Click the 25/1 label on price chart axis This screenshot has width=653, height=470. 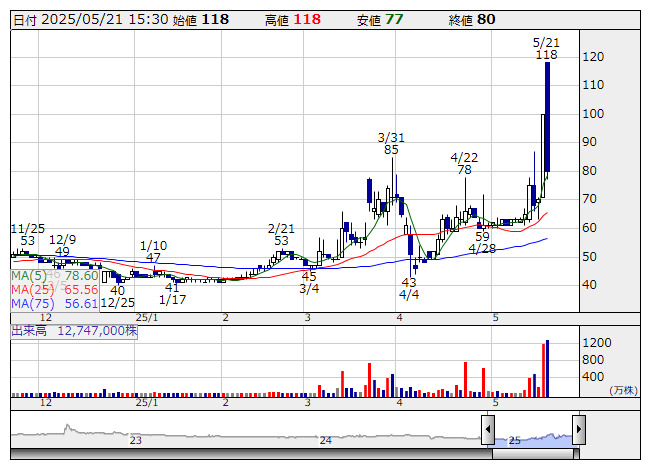point(147,318)
